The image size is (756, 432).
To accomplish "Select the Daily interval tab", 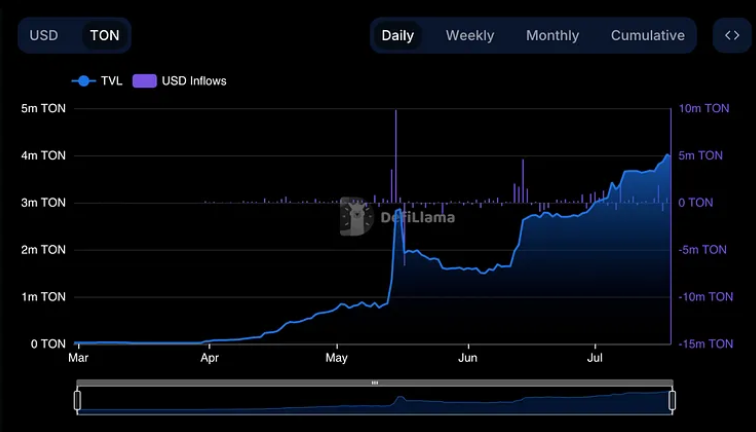I will pyautogui.click(x=397, y=35).
